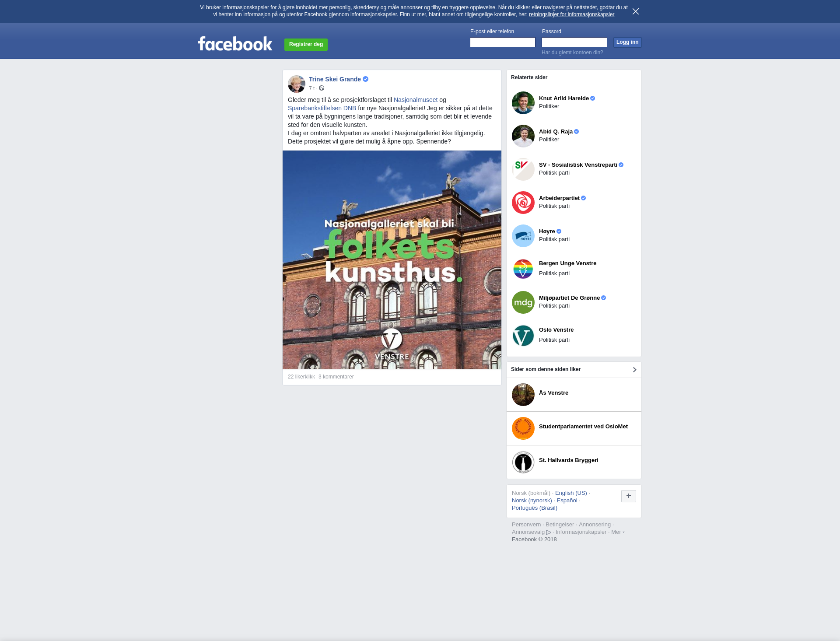Click the orange Studentparlamentet logo
Screen dimensions: 840x641
tap(523, 428)
